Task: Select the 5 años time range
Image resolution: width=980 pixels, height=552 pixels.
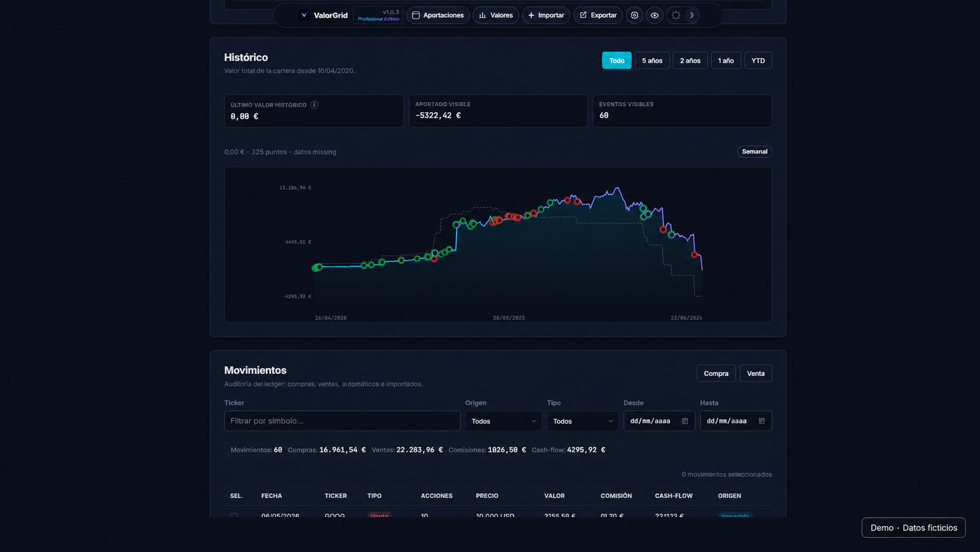Action: tap(652, 60)
